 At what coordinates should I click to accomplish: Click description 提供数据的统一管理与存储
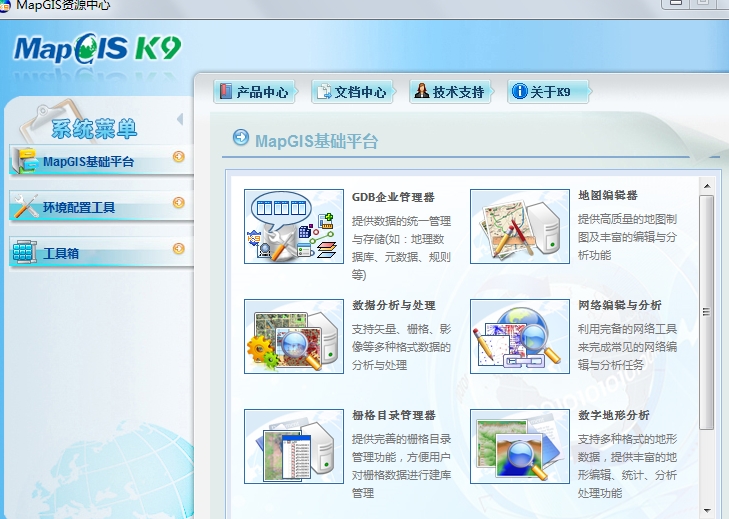point(401,248)
